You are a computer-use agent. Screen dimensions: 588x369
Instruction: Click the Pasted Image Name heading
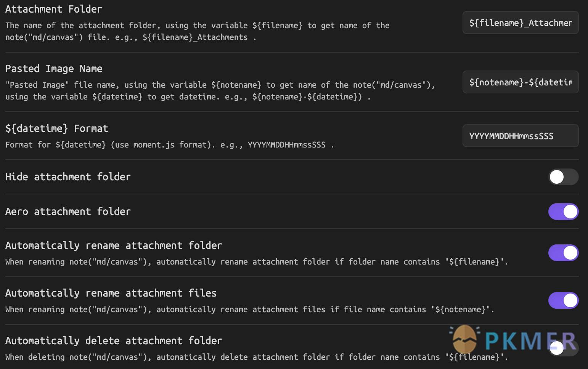[x=54, y=69]
